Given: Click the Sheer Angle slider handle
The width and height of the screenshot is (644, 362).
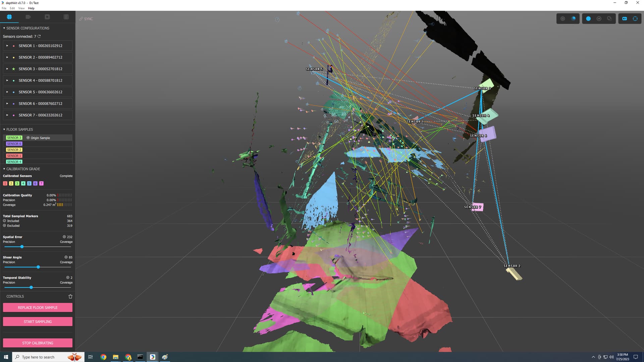Looking at the screenshot, I should [x=38, y=267].
